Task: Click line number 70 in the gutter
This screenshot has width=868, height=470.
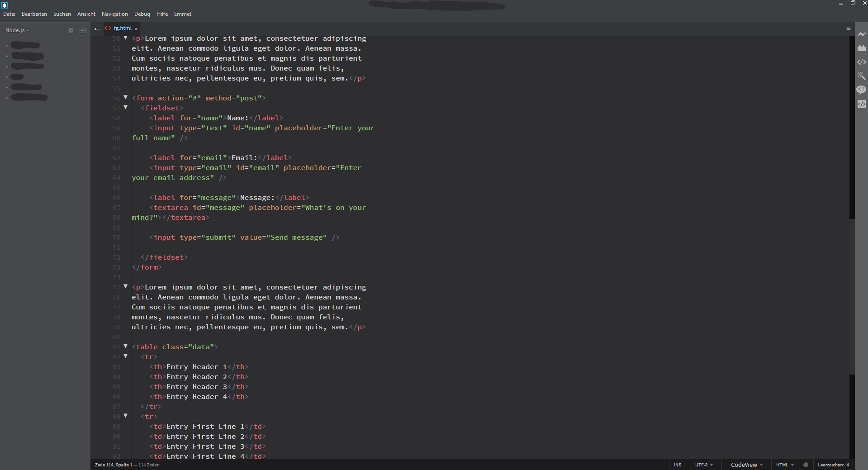Action: coord(116,237)
